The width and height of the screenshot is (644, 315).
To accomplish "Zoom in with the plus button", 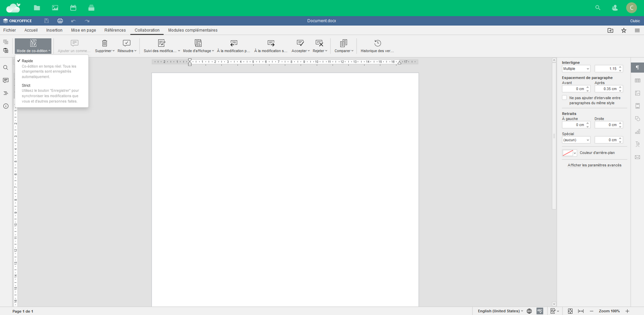I will [627, 311].
